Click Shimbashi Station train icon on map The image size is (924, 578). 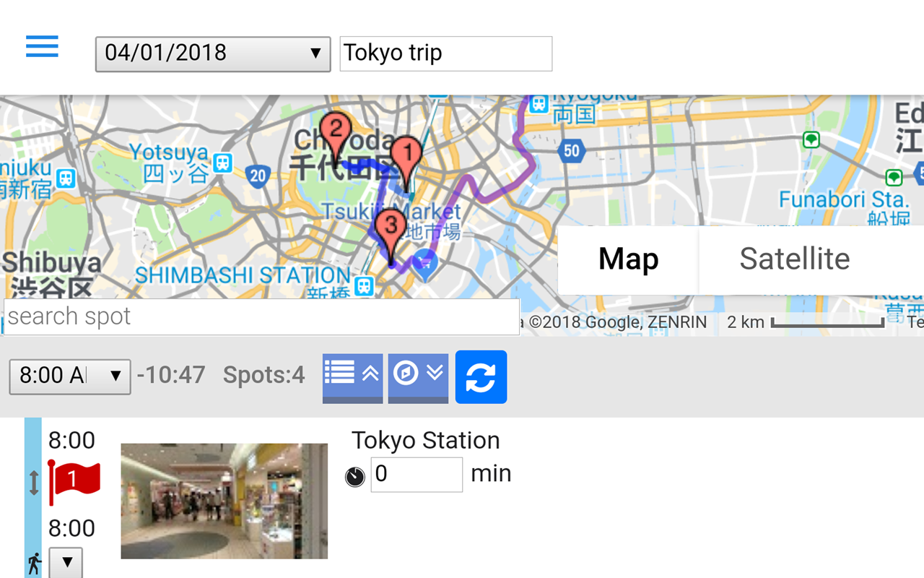point(365,286)
